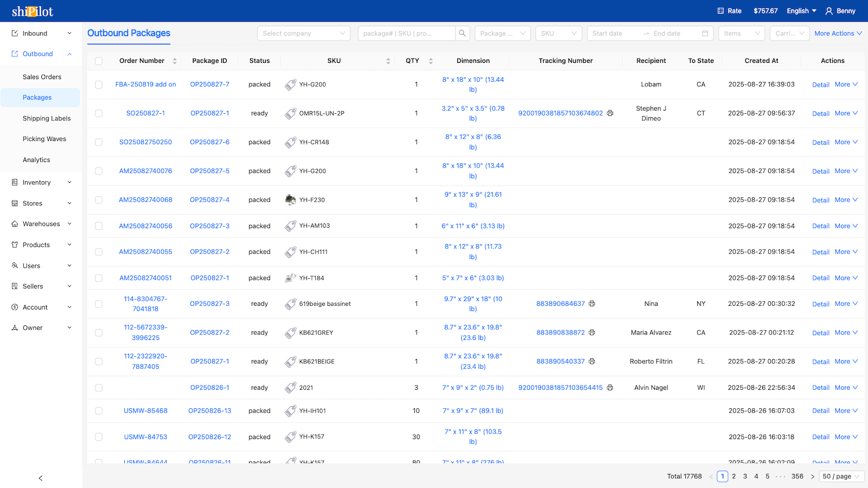Open the Detail link for package OP250827-7
Image resolution: width=868 pixels, height=488 pixels.
[x=820, y=85]
